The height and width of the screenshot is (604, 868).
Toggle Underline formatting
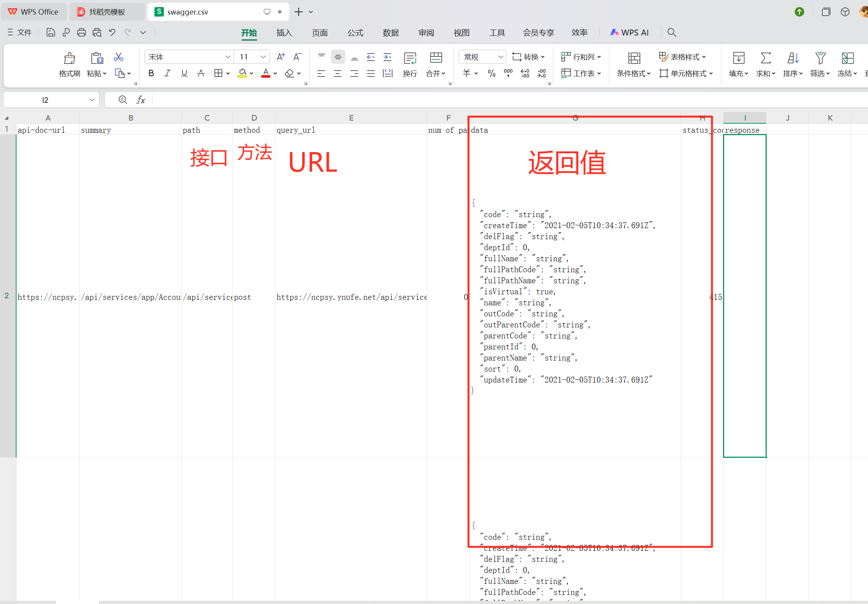pyautogui.click(x=184, y=73)
